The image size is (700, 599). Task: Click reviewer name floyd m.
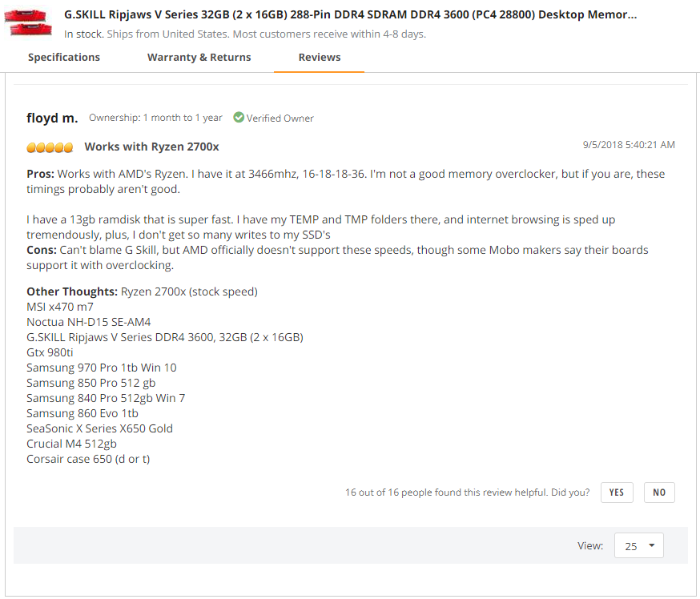(52, 118)
